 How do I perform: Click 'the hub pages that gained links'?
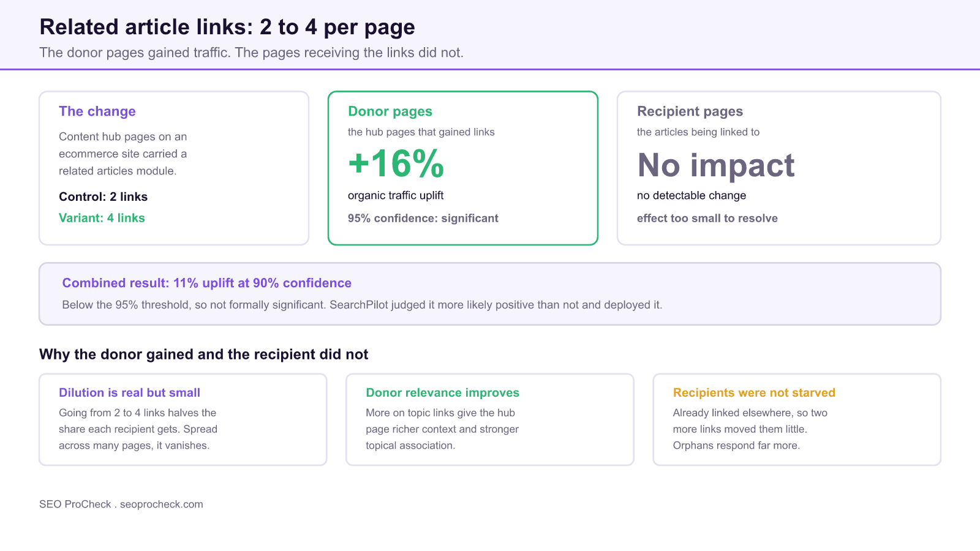(421, 132)
